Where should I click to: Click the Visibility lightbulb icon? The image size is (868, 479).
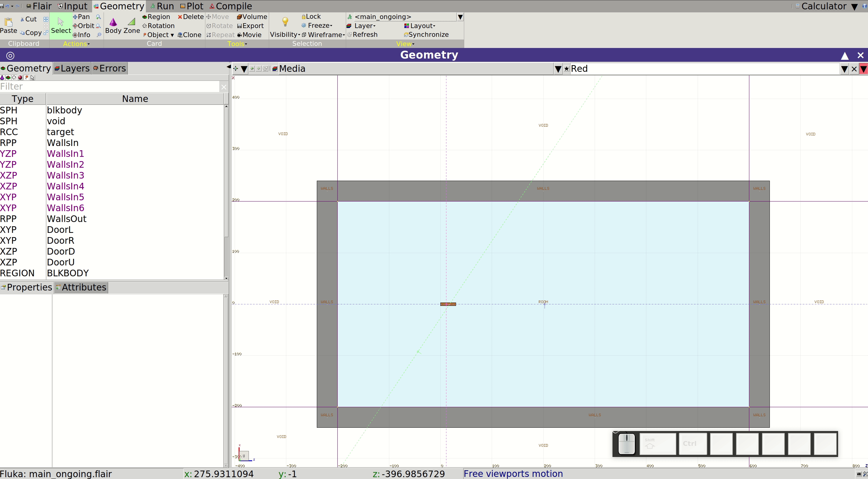tap(285, 22)
